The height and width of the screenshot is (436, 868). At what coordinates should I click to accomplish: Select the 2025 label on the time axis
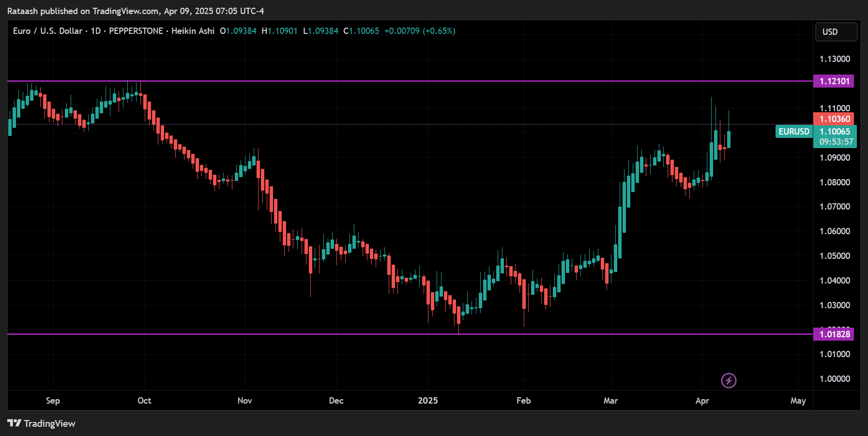point(428,401)
